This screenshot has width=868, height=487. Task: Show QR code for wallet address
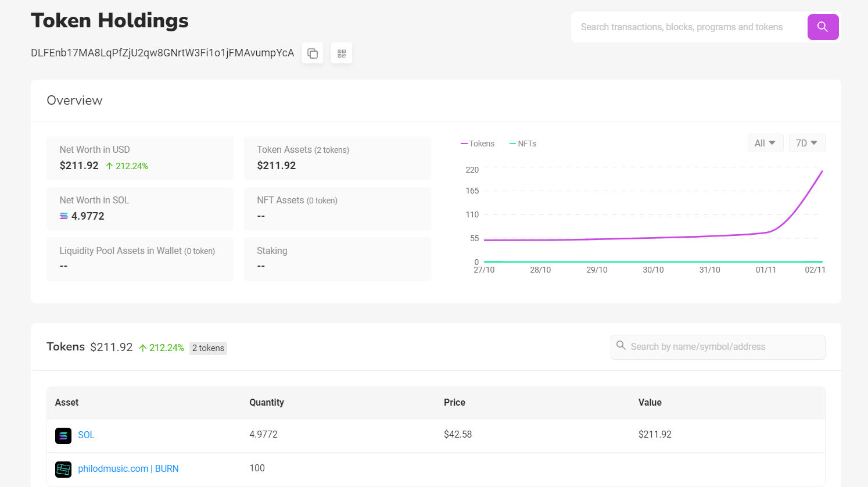(342, 53)
